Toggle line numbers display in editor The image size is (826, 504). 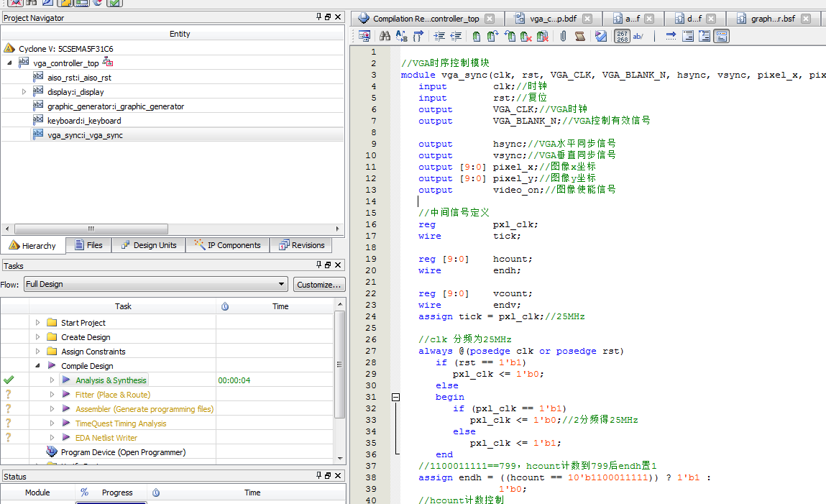tap(622, 36)
